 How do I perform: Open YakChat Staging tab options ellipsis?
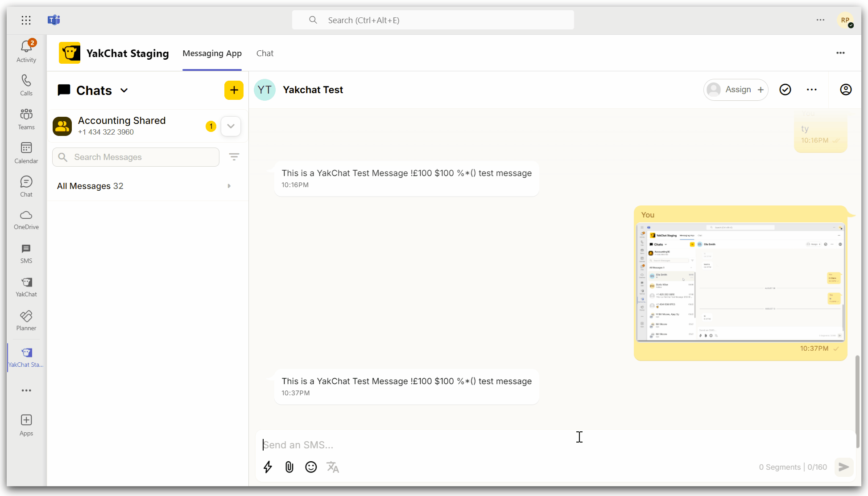pyautogui.click(x=840, y=53)
